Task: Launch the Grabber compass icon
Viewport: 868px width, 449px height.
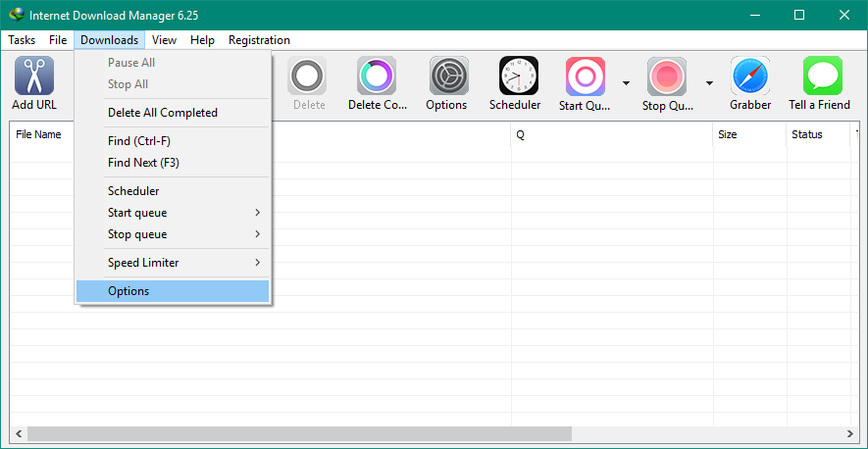Action: 750,75
